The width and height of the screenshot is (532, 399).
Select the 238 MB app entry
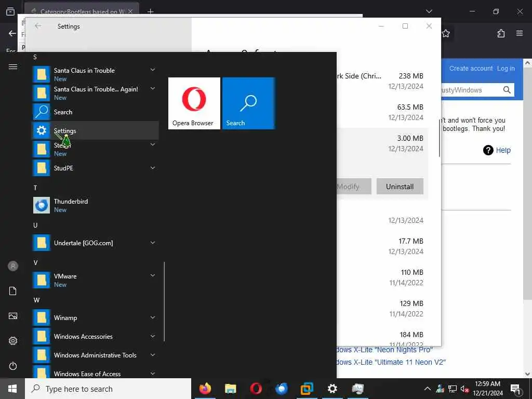(x=382, y=81)
